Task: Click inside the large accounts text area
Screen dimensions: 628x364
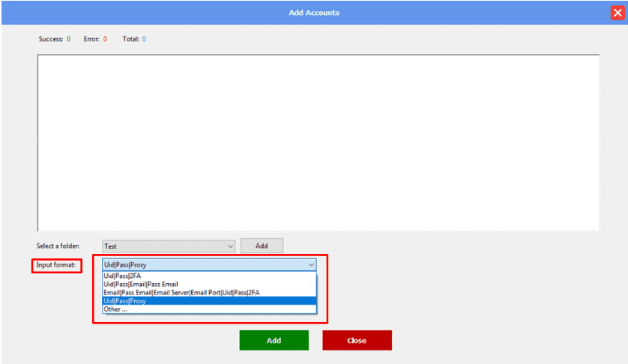Action: coord(318,142)
